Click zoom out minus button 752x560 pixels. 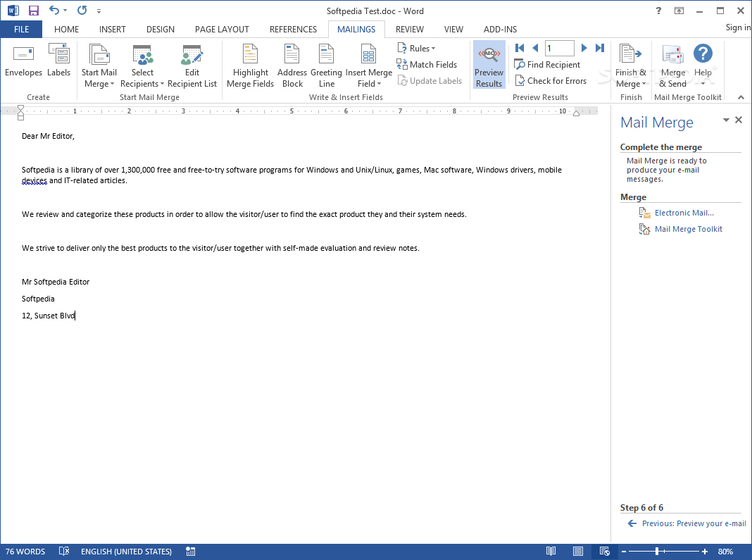(623, 552)
